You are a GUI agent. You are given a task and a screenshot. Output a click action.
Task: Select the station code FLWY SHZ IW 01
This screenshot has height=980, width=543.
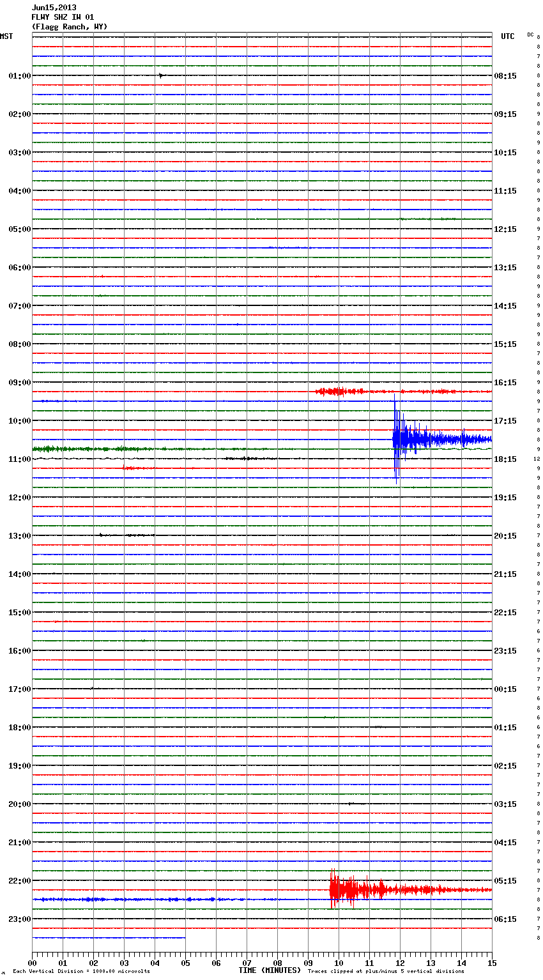click(63, 17)
